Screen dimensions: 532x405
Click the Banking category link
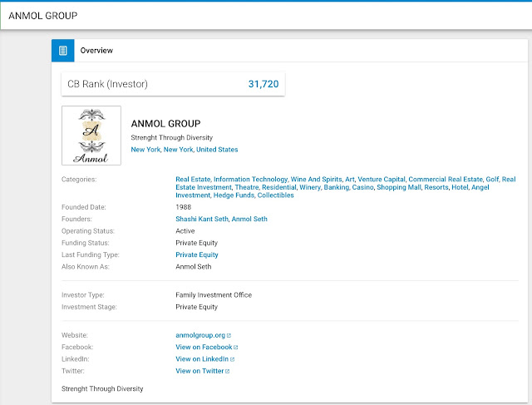point(336,187)
